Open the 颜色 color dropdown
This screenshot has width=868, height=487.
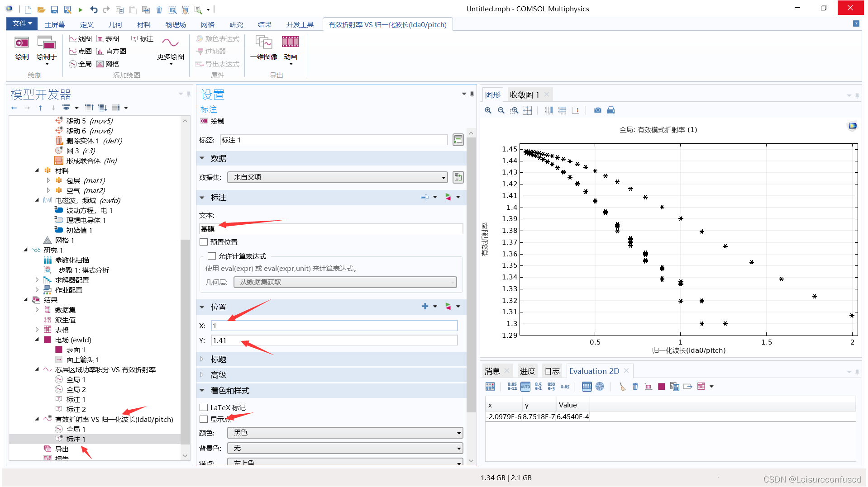coord(345,433)
